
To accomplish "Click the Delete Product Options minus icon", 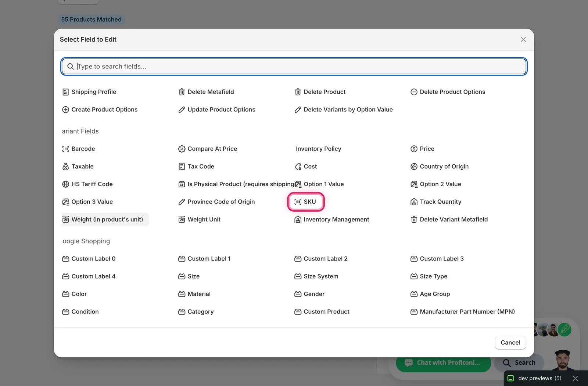I will click(414, 92).
